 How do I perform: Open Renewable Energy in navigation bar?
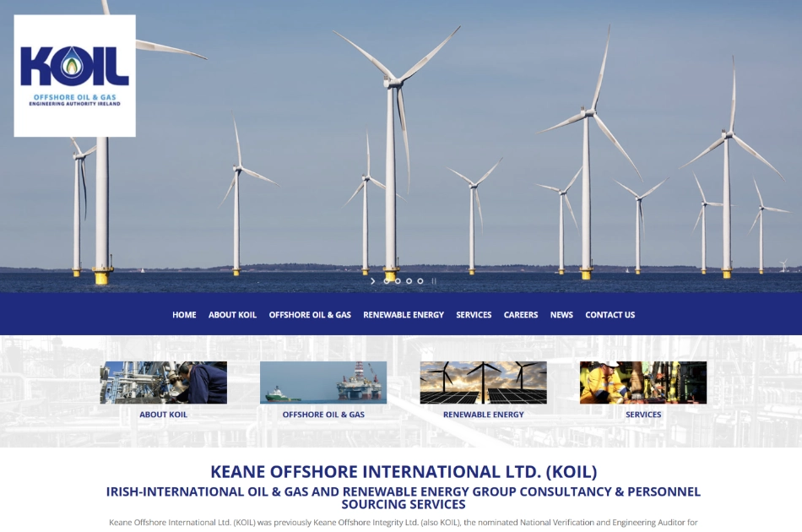coord(404,315)
